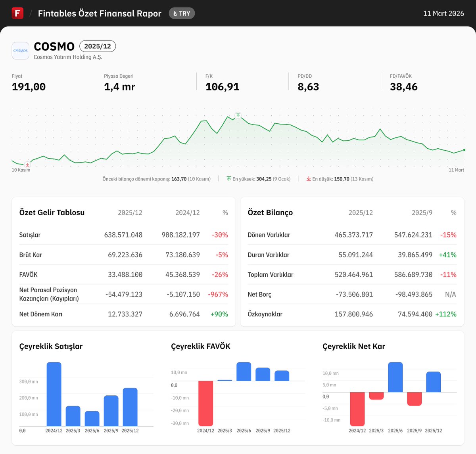Click the -30% change for Satışlar
Viewport: 476px width, 454px height.
(220, 235)
